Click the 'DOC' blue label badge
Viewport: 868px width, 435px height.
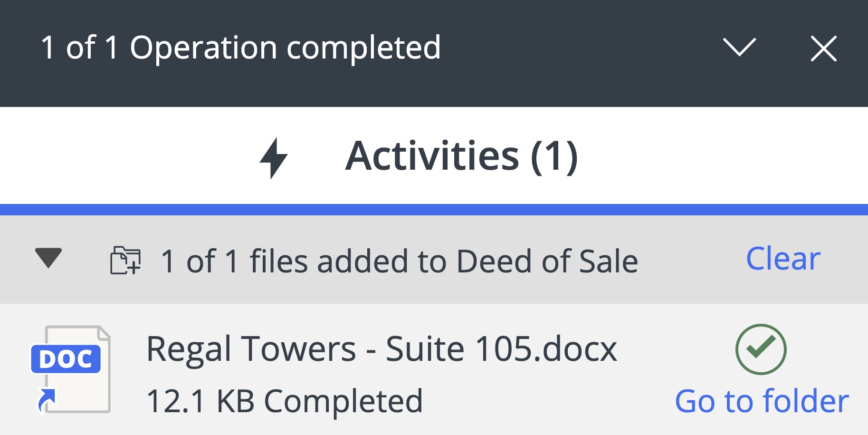pos(66,359)
